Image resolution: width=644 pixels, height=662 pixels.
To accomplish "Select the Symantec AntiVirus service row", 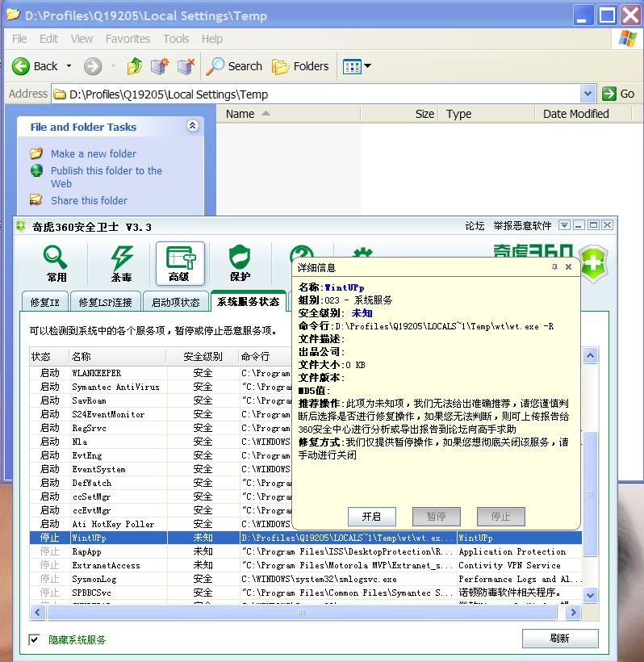I will coord(161,387).
